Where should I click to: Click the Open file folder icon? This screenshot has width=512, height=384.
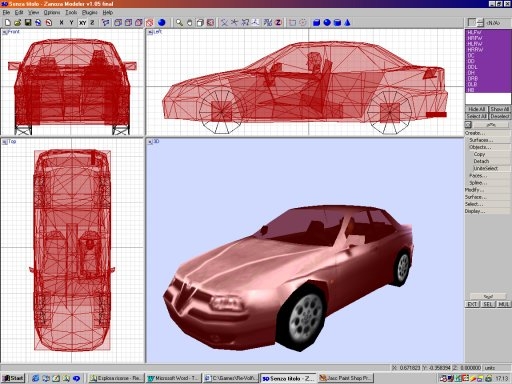18,23
